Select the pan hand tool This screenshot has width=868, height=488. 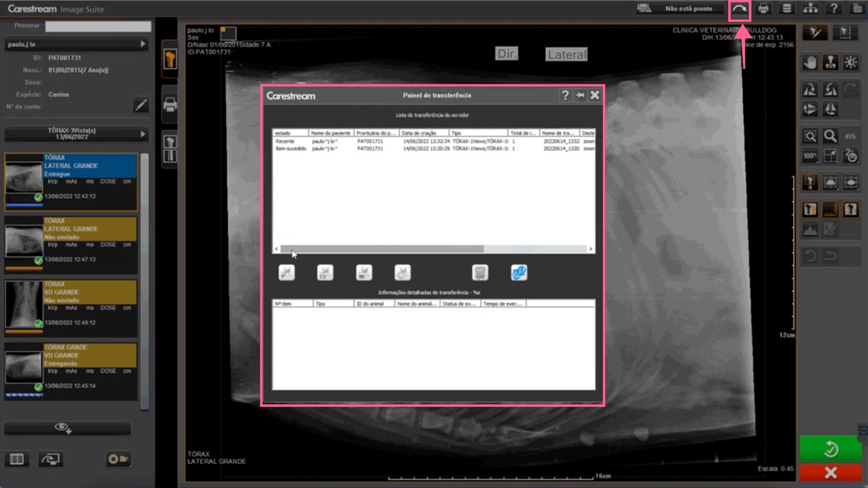tap(810, 63)
